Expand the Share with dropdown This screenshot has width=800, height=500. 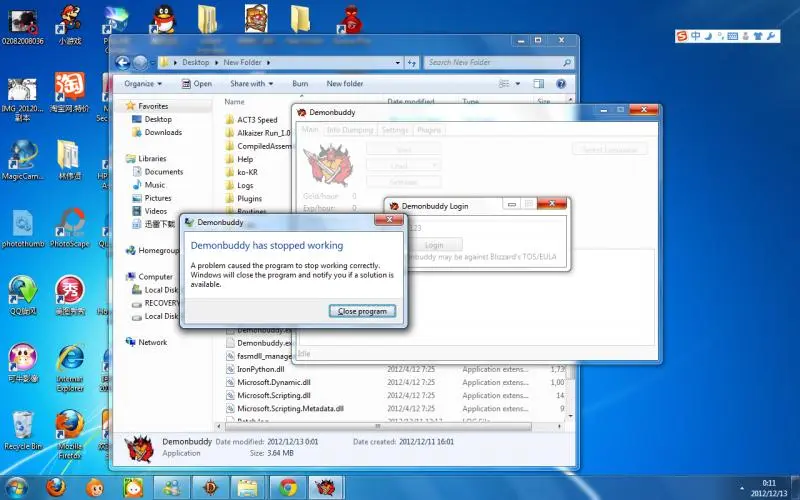[251, 84]
